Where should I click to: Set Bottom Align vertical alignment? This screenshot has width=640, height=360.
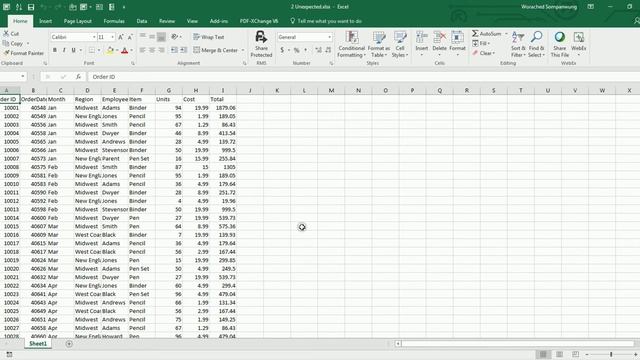pos(161,37)
